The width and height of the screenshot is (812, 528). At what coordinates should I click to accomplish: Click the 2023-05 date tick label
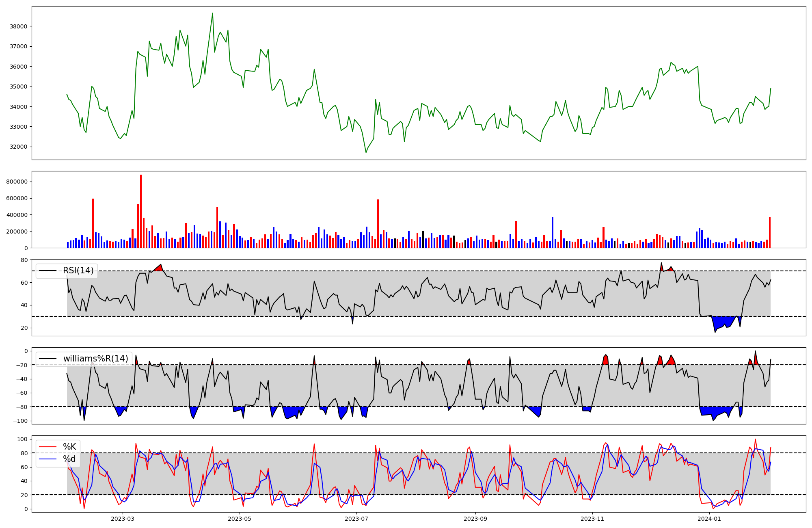[x=240, y=519]
